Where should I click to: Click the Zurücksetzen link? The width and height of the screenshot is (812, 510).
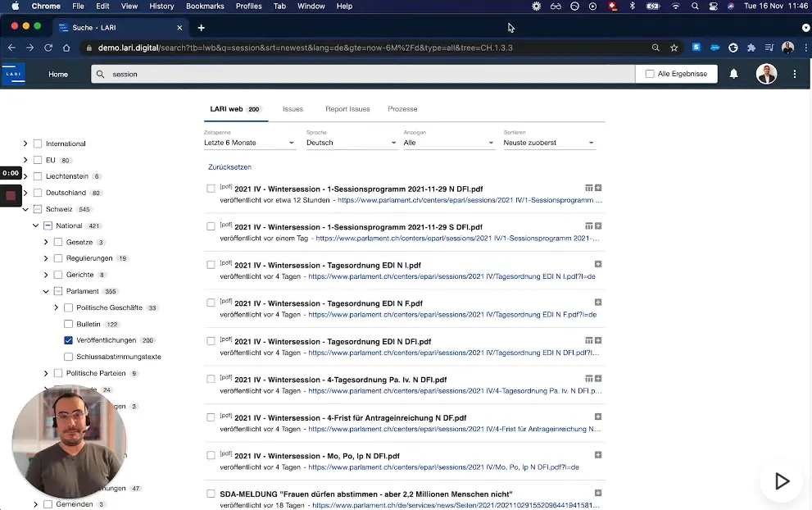click(229, 167)
